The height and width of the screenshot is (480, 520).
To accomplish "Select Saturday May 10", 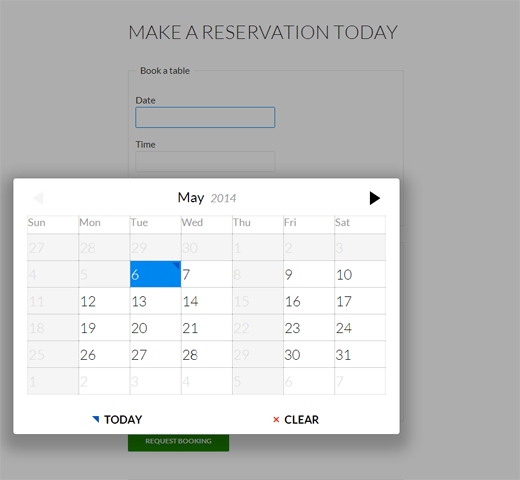I will pos(360,274).
